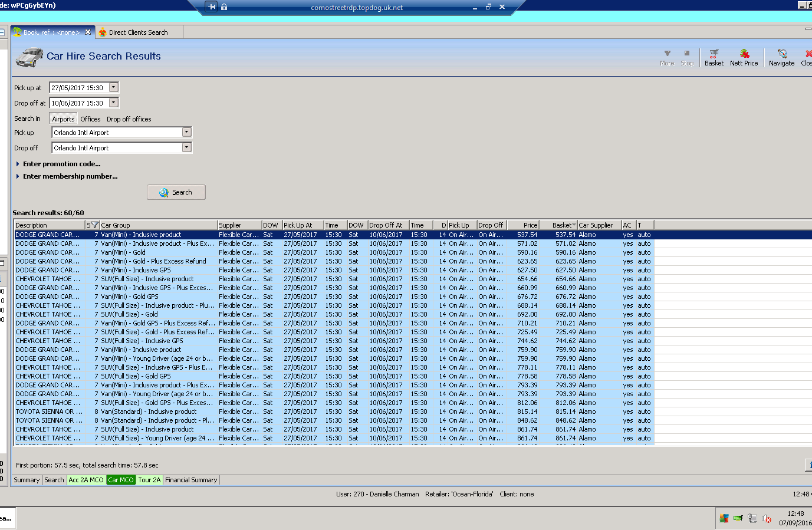Open the Drop off at date dropdown
Viewport: 812px width, 530px height.
click(114, 103)
